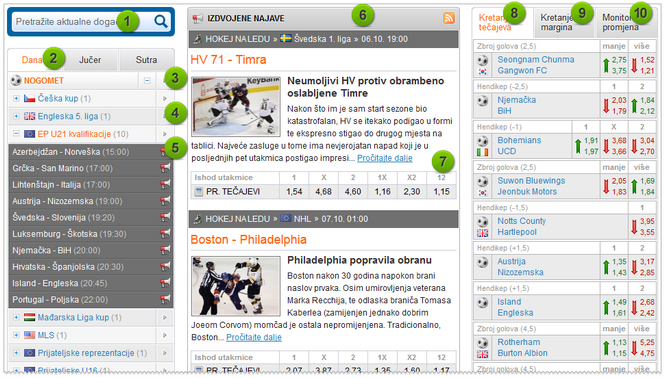Open the Boston - Philadelphia match title

[x=248, y=240]
